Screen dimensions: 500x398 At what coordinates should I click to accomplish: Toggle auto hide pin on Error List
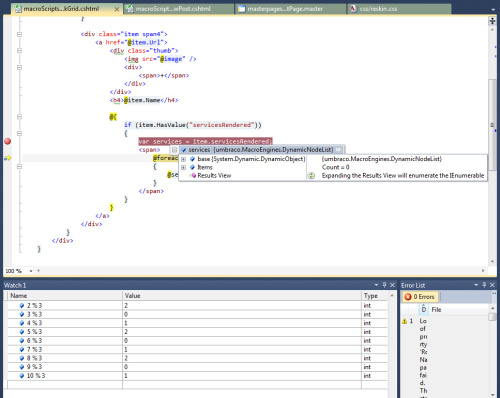pyautogui.click(x=484, y=285)
